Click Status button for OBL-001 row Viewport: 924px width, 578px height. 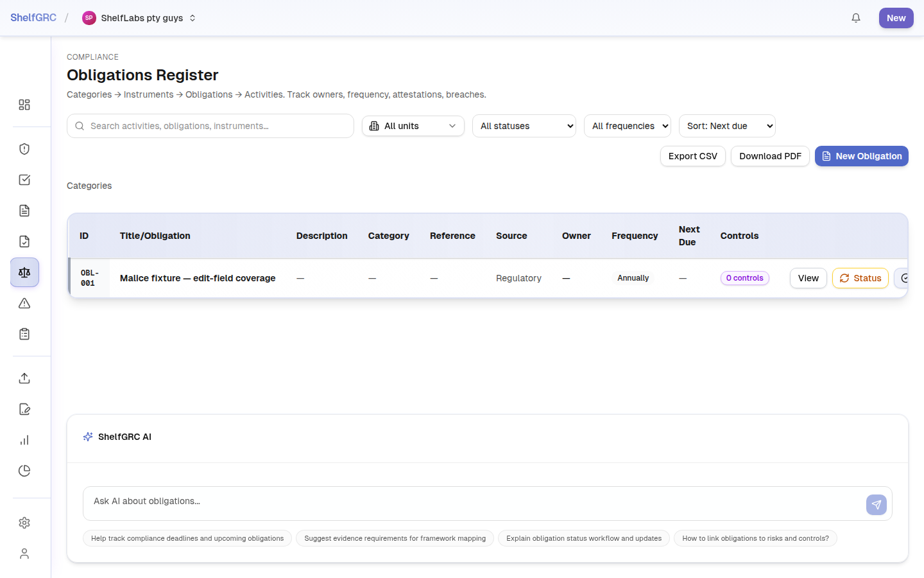[x=860, y=278]
